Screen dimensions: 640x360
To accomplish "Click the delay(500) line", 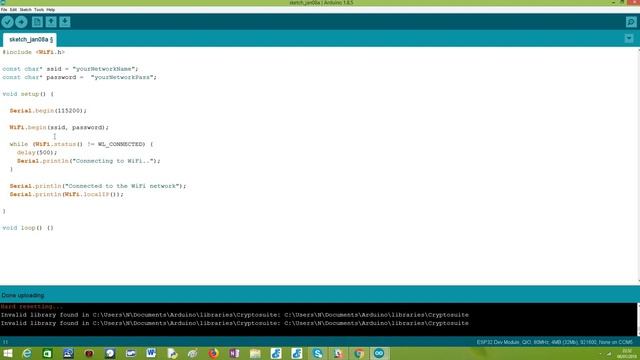I will (37, 153).
